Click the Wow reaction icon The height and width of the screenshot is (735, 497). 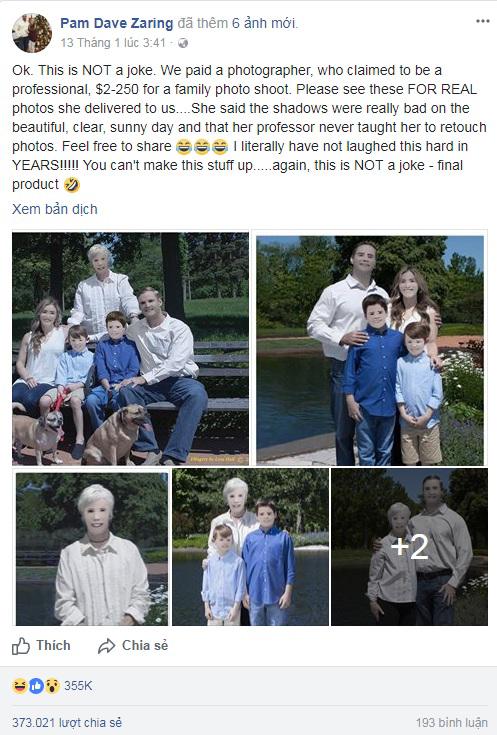[52, 686]
